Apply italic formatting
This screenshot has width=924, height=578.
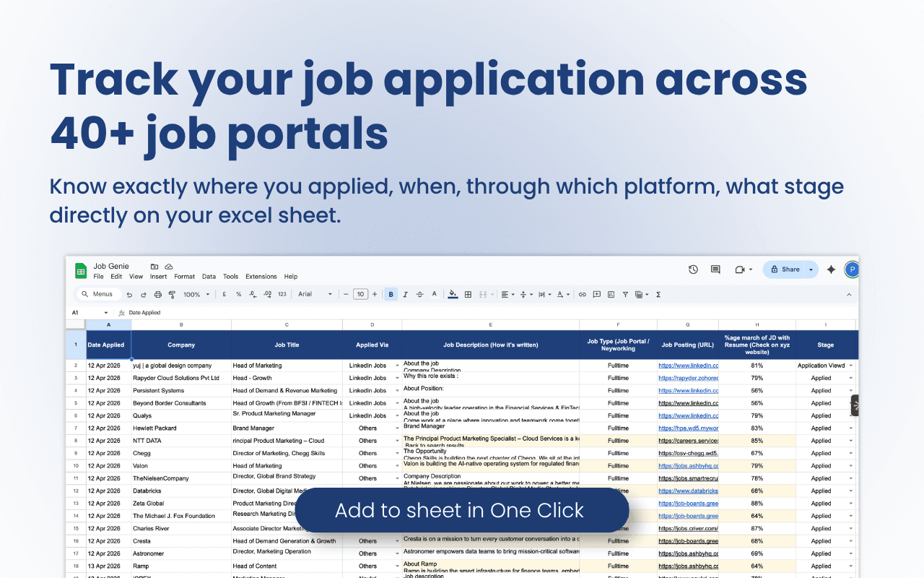click(x=405, y=294)
